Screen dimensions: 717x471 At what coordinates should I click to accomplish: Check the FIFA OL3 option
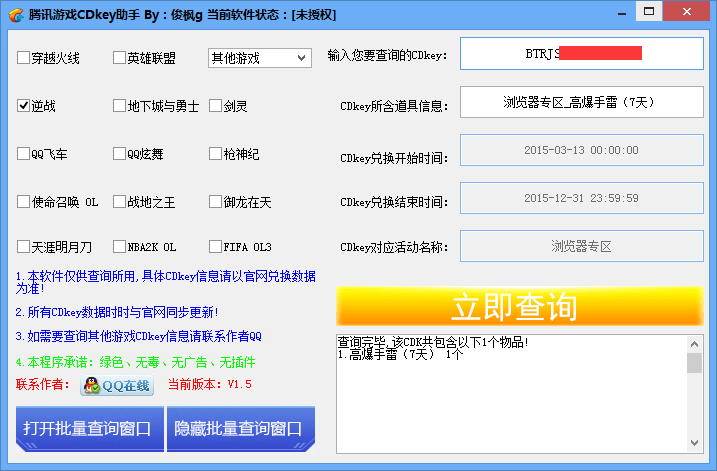click(x=215, y=247)
